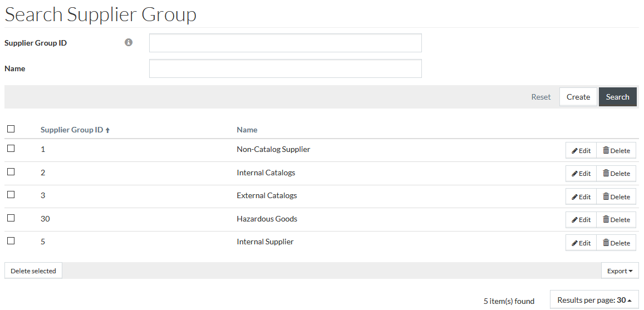Delete the Non-Catalog Supplier group
The image size is (644, 310).
(616, 151)
